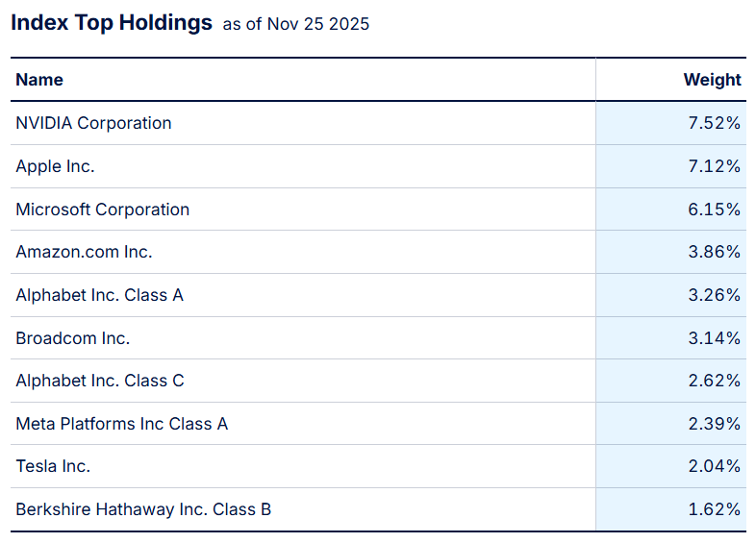The width and height of the screenshot is (756, 543).
Task: Select Broadcom Inc. holding name
Action: coord(72,338)
